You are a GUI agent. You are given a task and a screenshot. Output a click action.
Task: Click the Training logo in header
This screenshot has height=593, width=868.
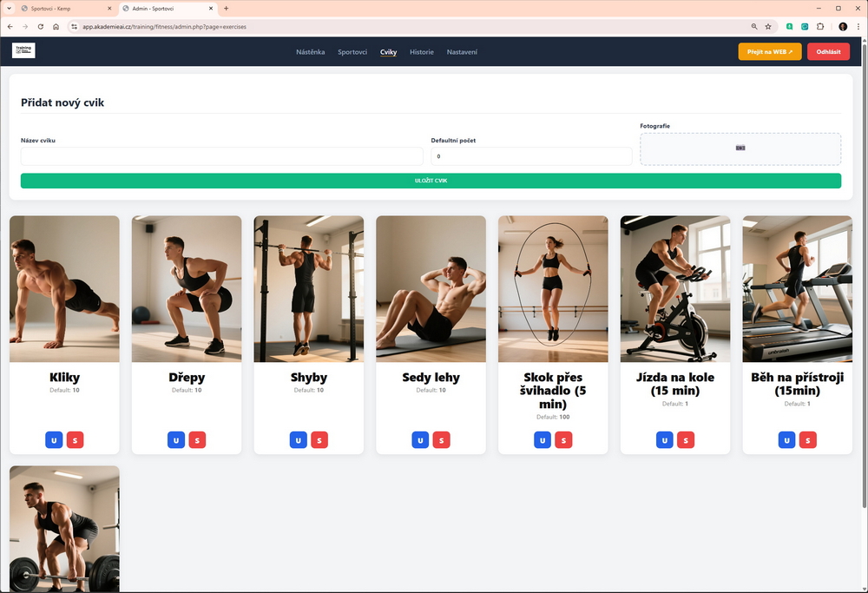(23, 51)
